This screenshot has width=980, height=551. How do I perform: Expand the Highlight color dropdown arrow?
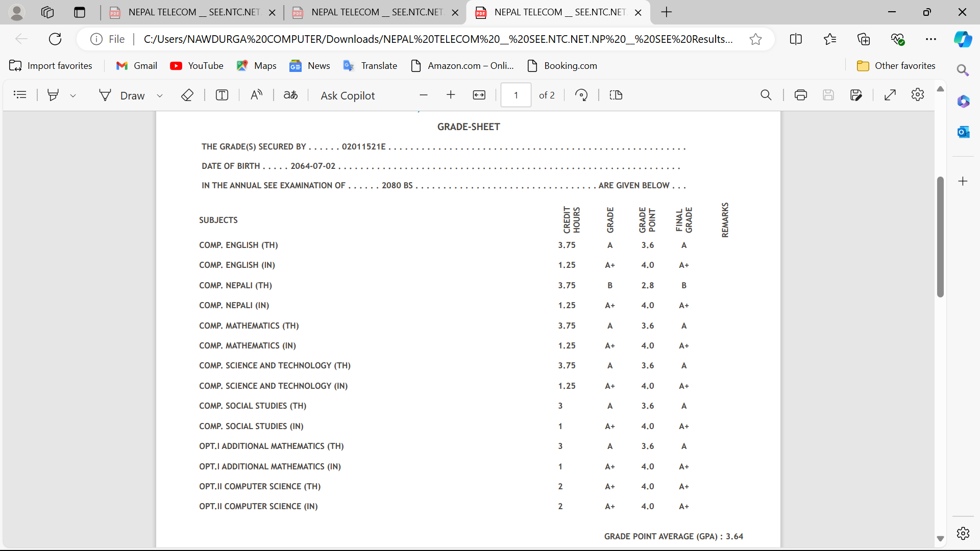point(73,96)
